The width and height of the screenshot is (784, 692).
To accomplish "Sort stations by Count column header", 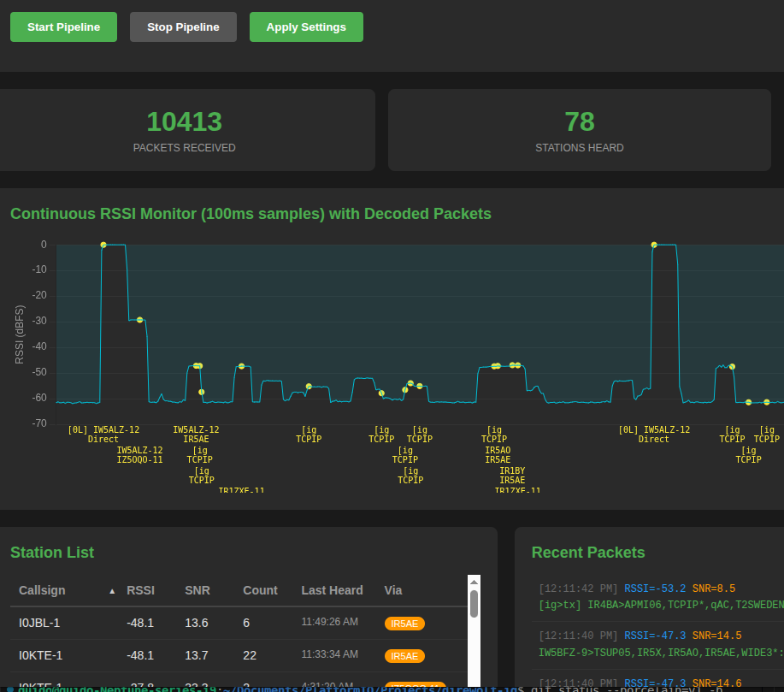I will click(x=260, y=590).
